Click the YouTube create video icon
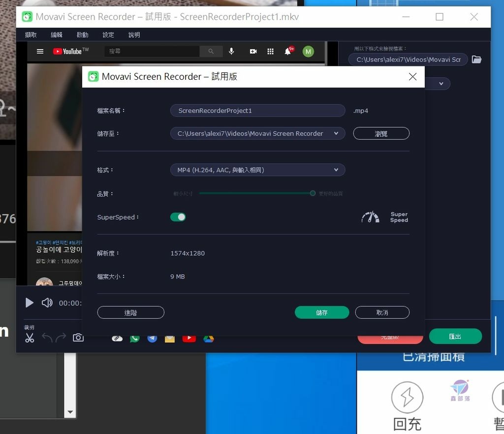Viewport: 504px width, 434px height. [253, 51]
